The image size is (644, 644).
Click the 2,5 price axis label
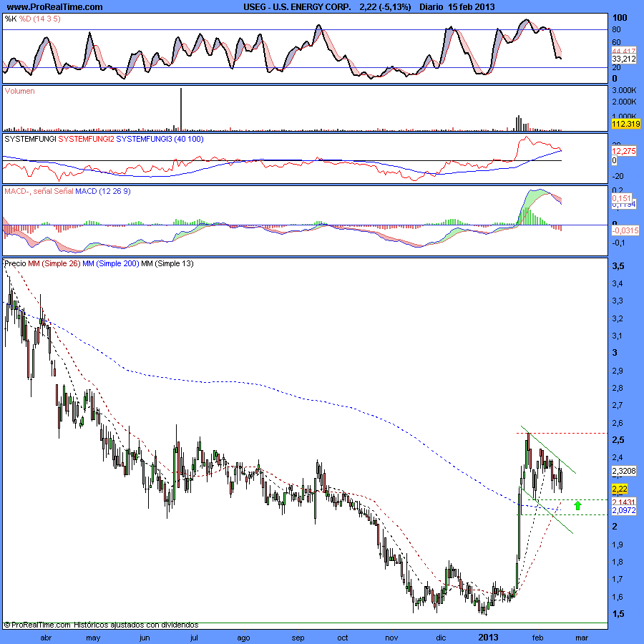618,440
